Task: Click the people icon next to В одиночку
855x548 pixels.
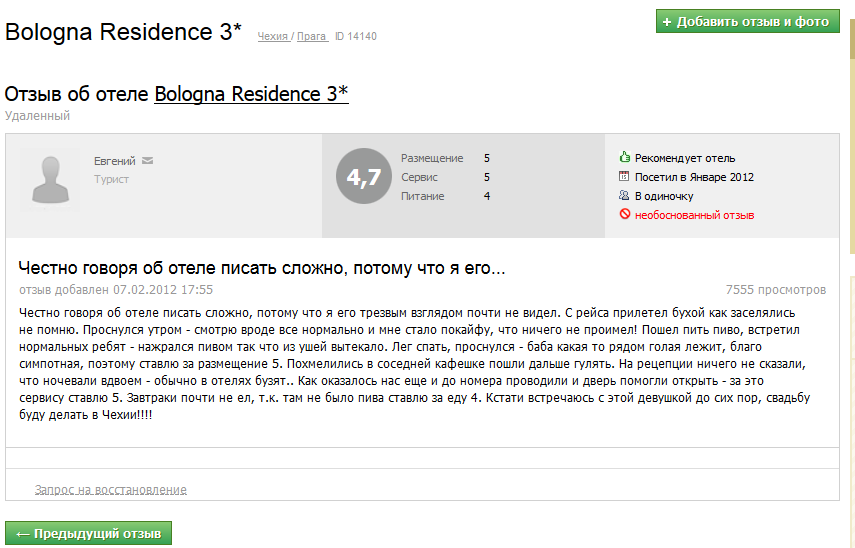Action: (x=624, y=195)
